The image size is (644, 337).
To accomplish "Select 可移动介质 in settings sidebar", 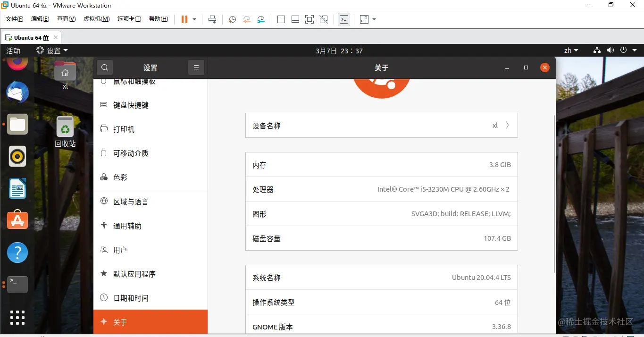I will pos(151,153).
